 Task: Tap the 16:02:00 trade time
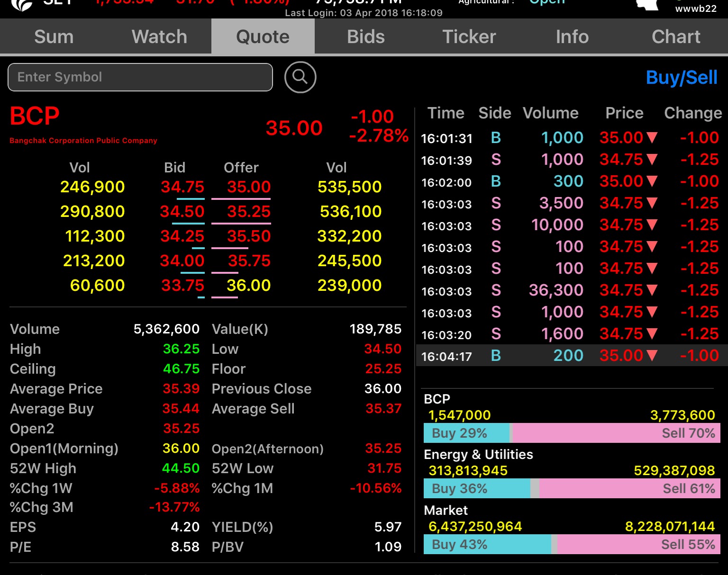click(446, 182)
